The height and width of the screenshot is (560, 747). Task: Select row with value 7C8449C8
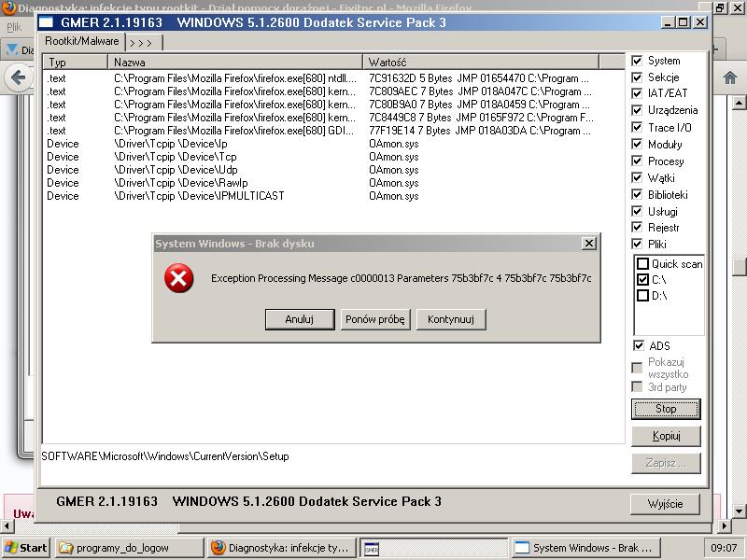(x=333, y=118)
